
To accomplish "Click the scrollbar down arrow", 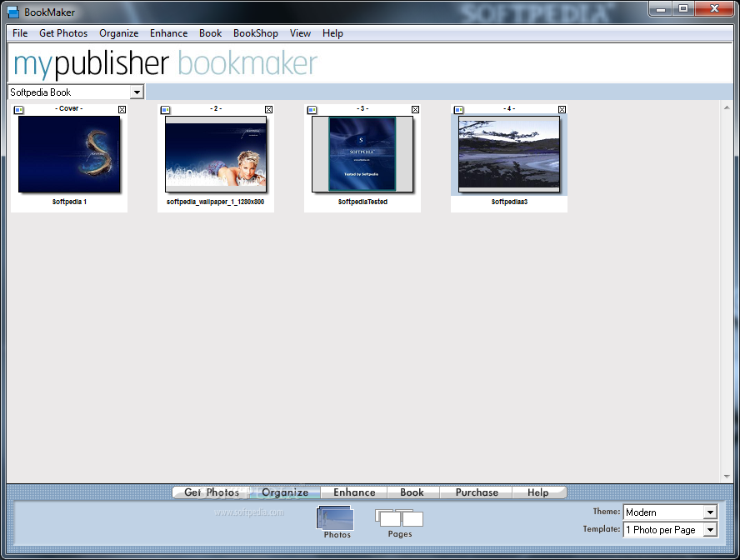I will 727,477.
